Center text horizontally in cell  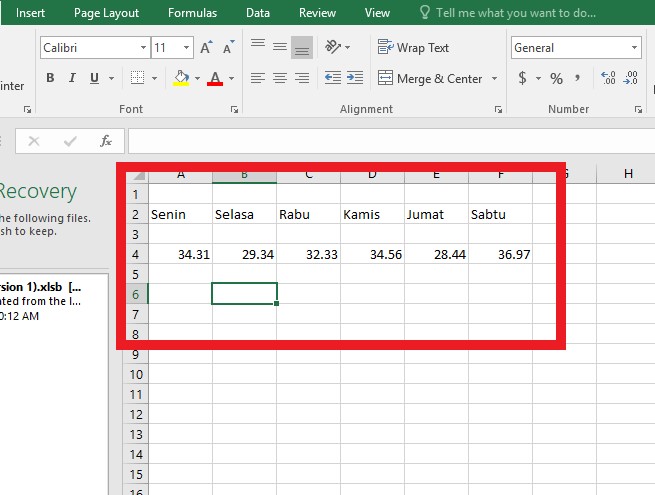280,78
